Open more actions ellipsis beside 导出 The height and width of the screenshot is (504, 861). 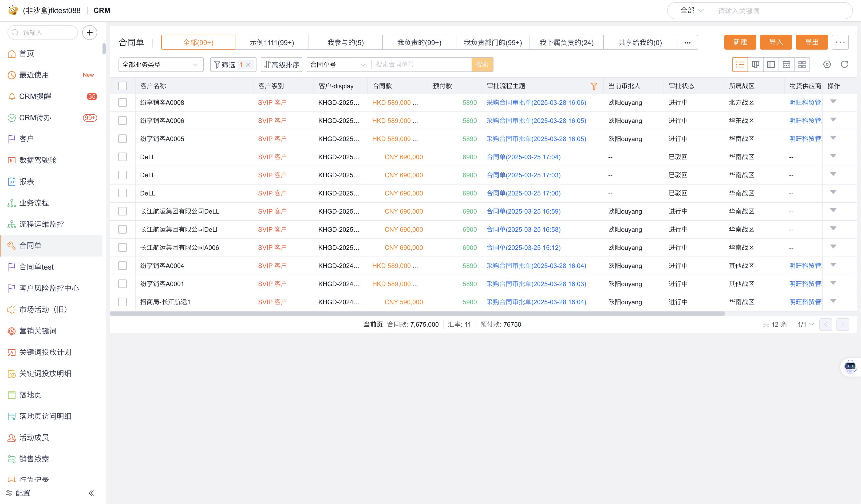point(840,42)
